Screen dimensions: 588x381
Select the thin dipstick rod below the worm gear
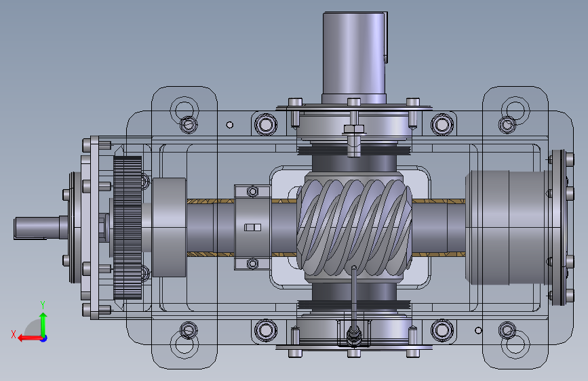[x=354, y=296]
